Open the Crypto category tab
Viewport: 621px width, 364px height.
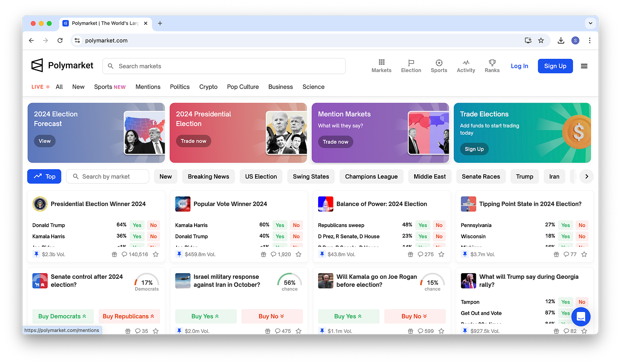point(208,87)
